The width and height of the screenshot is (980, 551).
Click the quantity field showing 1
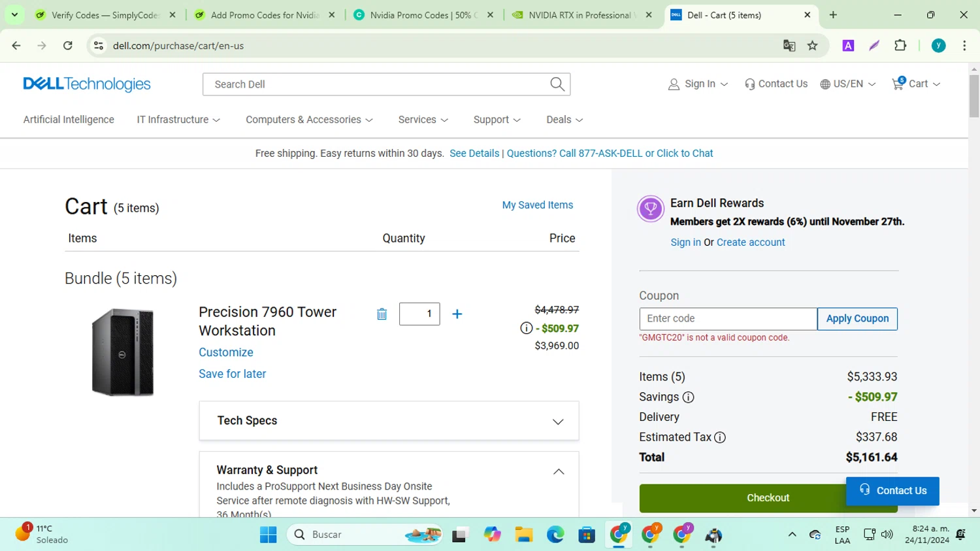419,314
